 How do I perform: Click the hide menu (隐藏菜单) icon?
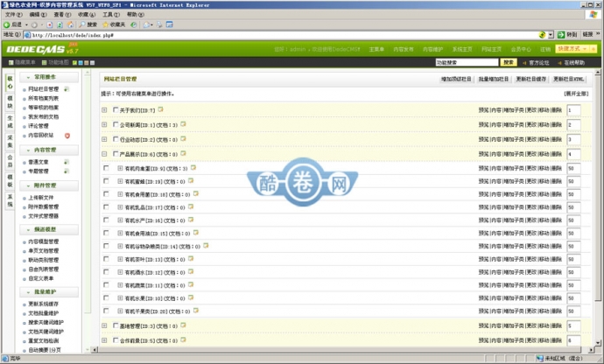(x=11, y=62)
